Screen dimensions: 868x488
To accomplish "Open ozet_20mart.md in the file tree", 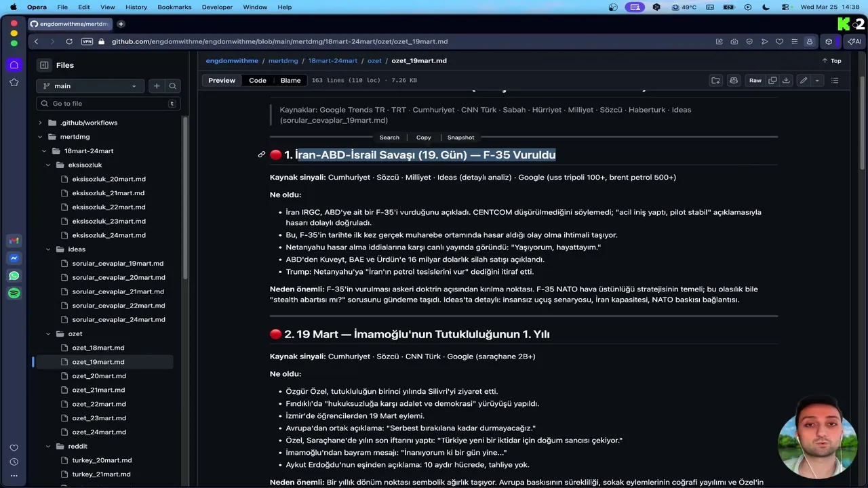I will pos(99,375).
